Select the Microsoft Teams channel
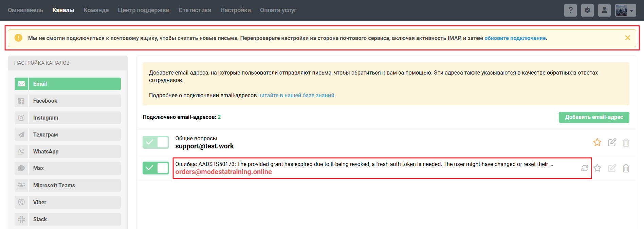Image resolution: width=644 pixels, height=229 pixels. click(68, 185)
